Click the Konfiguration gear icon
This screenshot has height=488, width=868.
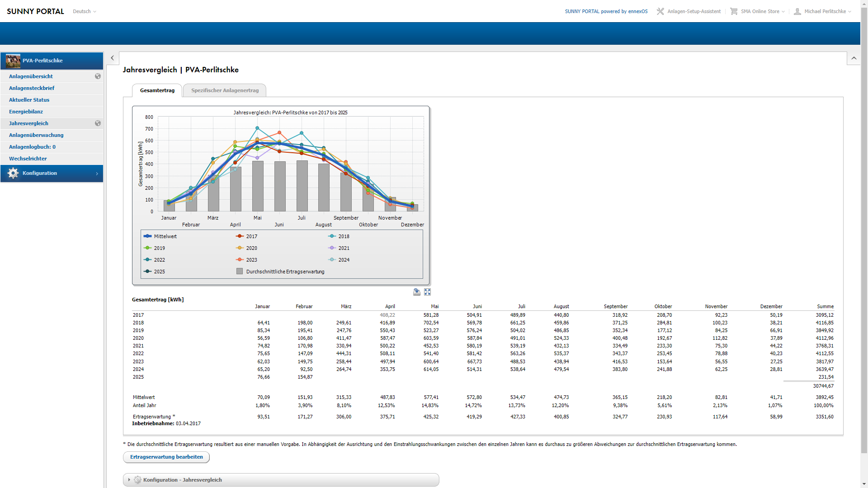click(x=13, y=174)
